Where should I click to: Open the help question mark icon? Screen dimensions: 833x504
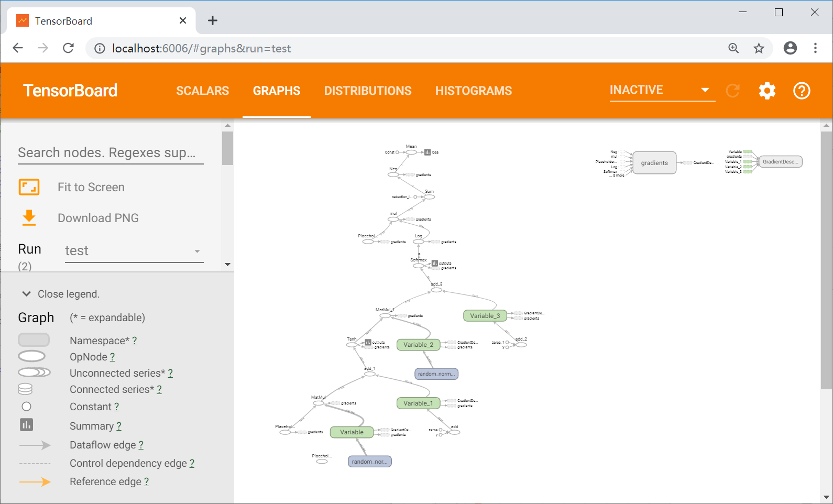click(802, 91)
